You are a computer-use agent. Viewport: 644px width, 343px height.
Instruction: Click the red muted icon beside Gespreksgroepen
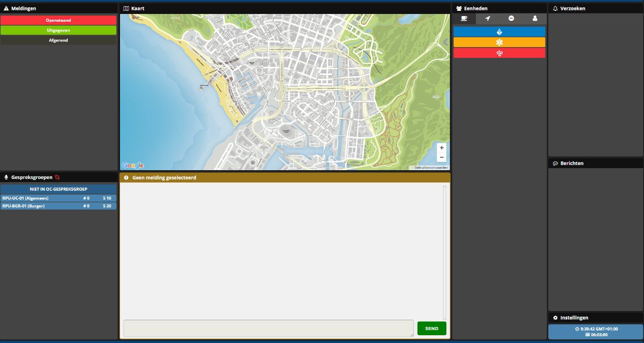[x=57, y=177]
